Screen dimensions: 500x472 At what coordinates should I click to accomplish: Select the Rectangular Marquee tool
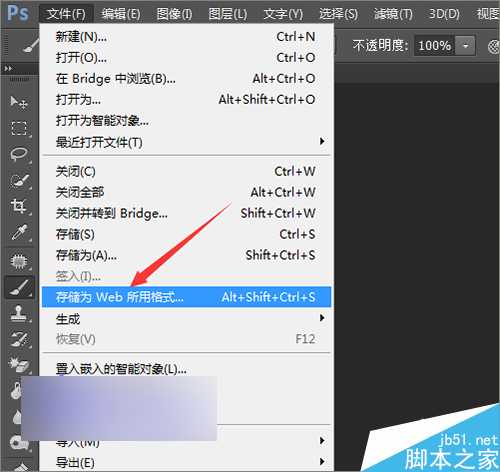tap(19, 128)
